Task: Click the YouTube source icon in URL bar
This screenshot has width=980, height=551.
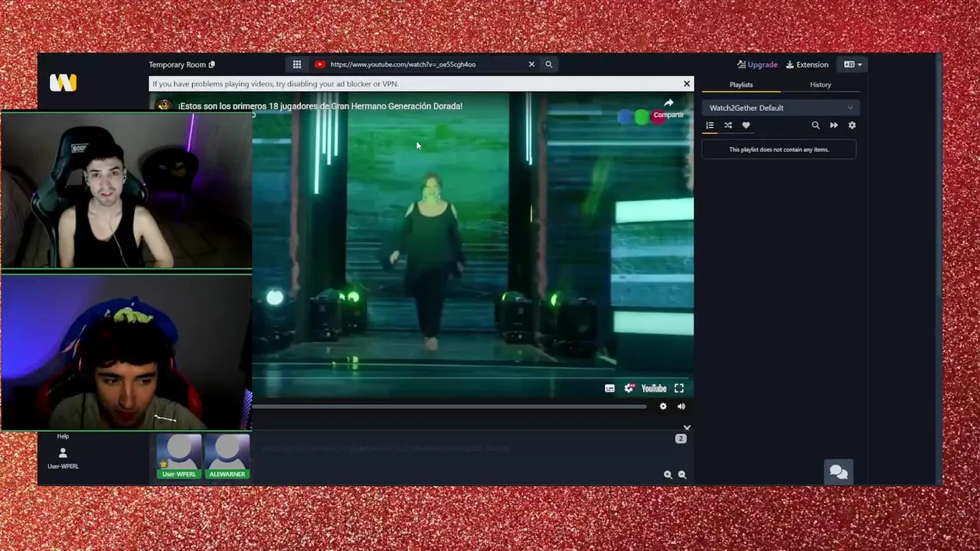Action: tap(320, 64)
